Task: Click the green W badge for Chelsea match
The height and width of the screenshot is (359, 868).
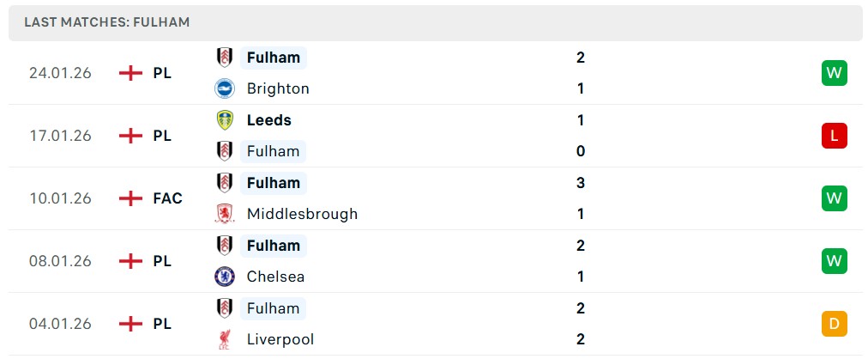Action: click(834, 261)
